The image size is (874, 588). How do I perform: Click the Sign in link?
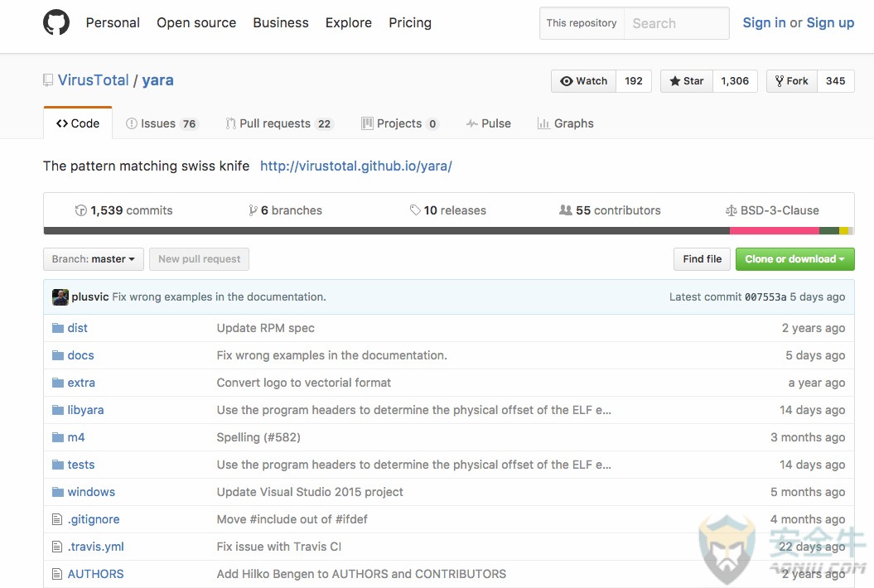764,23
